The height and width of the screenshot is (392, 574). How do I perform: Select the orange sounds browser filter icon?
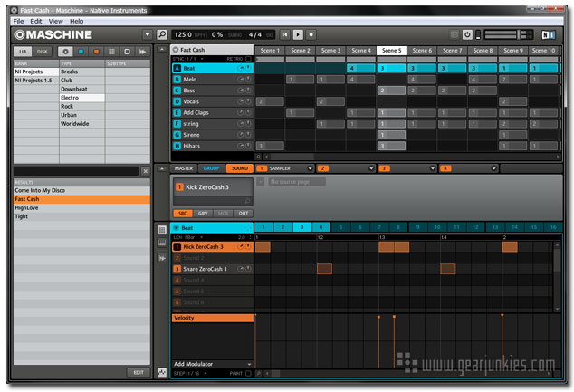(96, 52)
